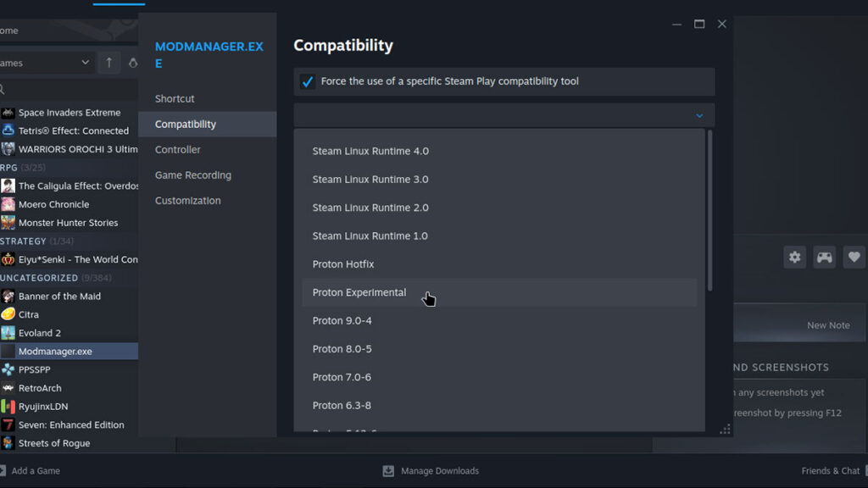The width and height of the screenshot is (868, 488).
Task: Click the Tetris Effect: Connected game icon
Action: coord(8,130)
